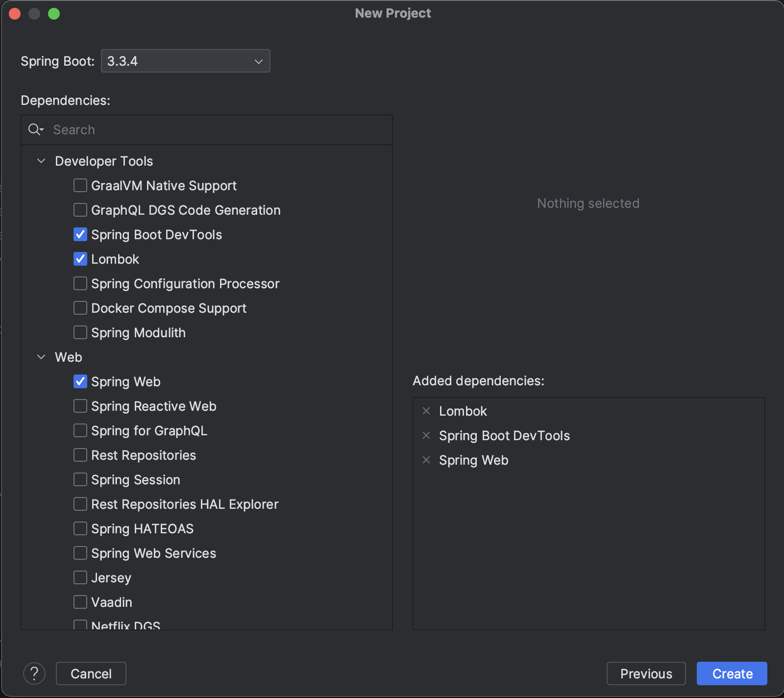Check Docker Compose Support
Screen dimensions: 784x698
coord(80,308)
